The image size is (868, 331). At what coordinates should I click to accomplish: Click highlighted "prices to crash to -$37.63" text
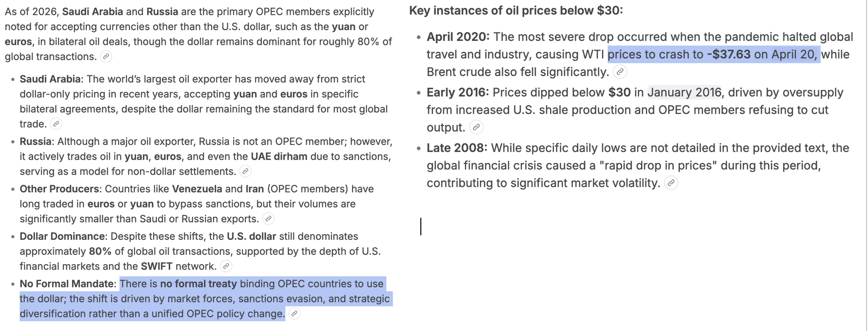click(x=679, y=54)
